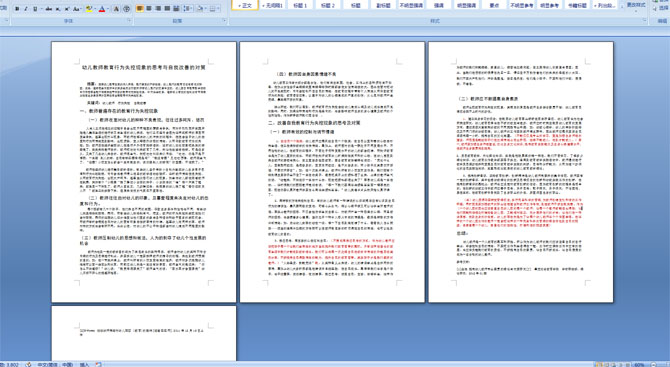The width and height of the screenshot is (670, 367).
Task: Click the first page thumbnail of the document
Action: point(144,172)
